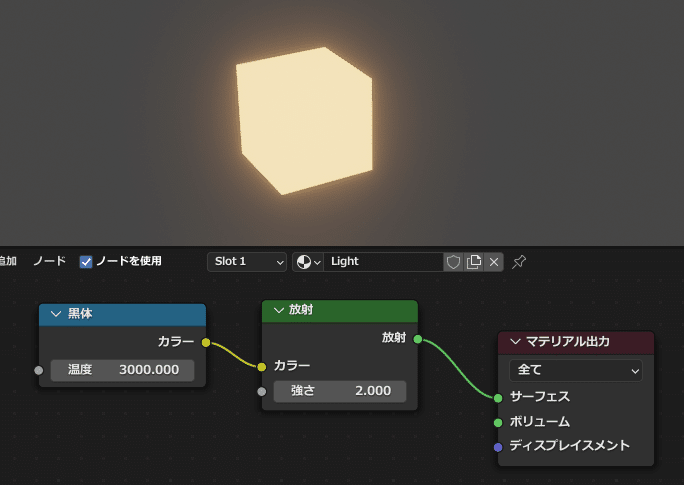Collapse the マテリアル出力 node
This screenshot has width=684, height=485.
[515, 342]
